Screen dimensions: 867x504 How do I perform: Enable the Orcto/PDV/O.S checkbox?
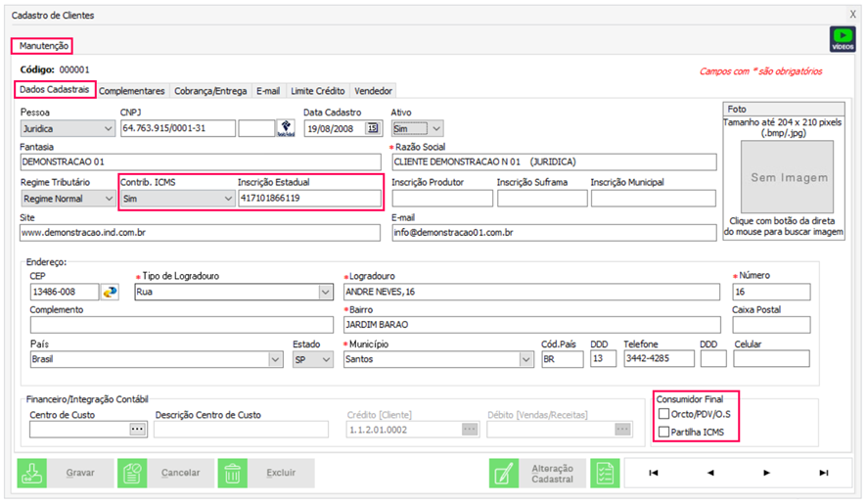click(664, 414)
